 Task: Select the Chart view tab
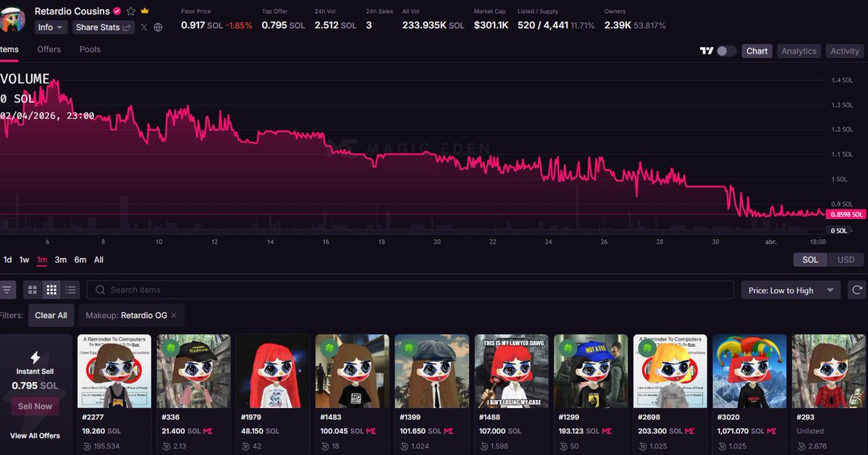757,51
